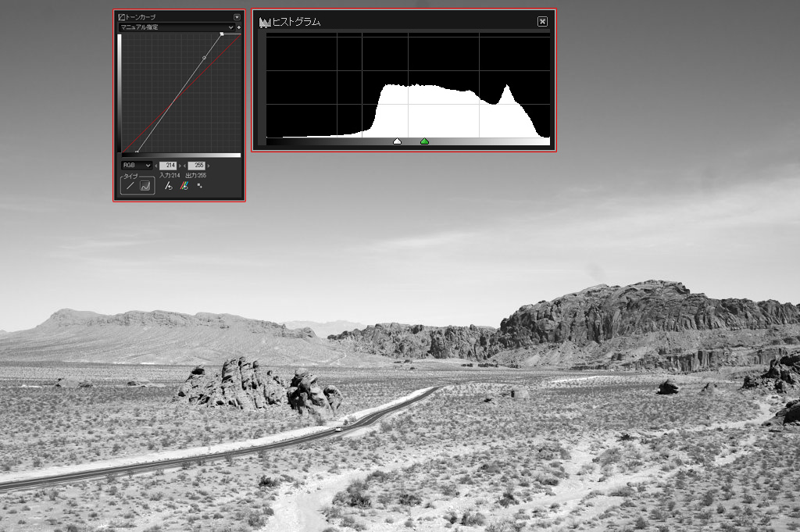
Task: Open the マニュアル指定 preset dropdown
Action: pyautogui.click(x=176, y=27)
